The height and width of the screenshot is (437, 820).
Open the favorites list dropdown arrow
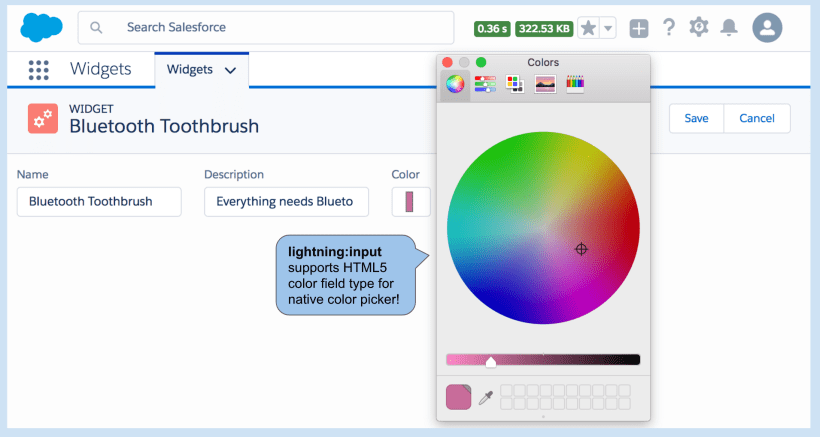608,28
